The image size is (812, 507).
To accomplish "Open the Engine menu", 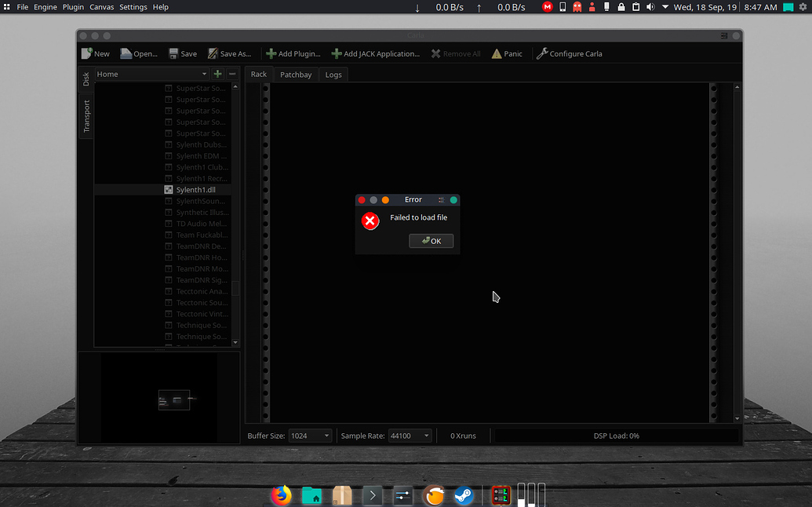I will (x=45, y=7).
